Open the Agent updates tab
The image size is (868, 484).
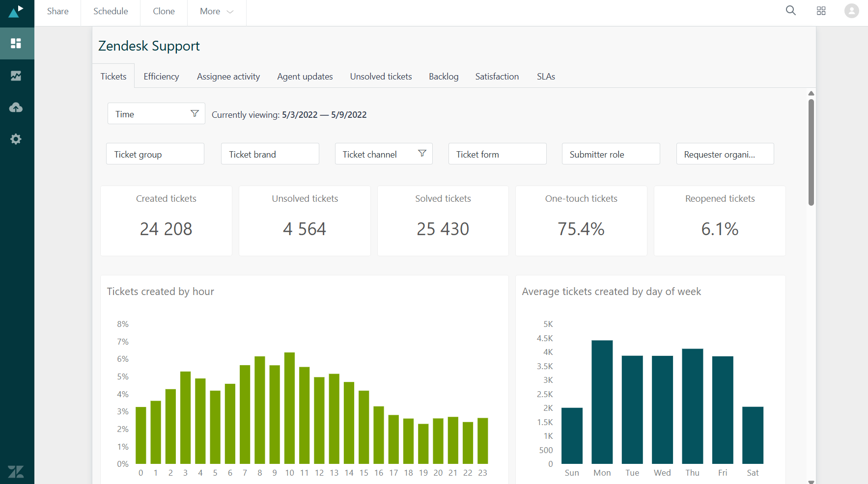[x=305, y=76]
